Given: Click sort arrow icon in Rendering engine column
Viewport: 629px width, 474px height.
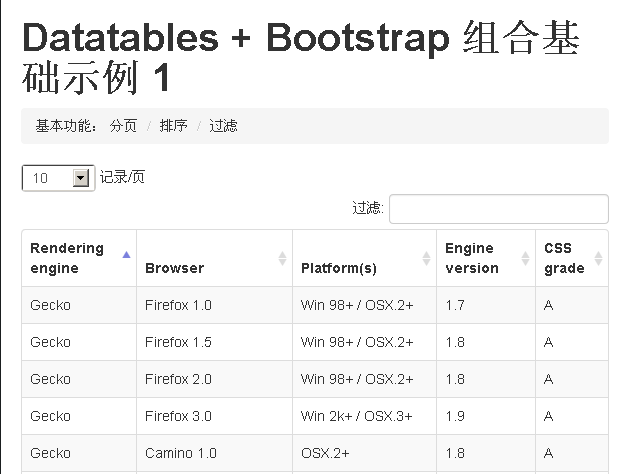Looking at the screenshot, I should tap(126, 255).
